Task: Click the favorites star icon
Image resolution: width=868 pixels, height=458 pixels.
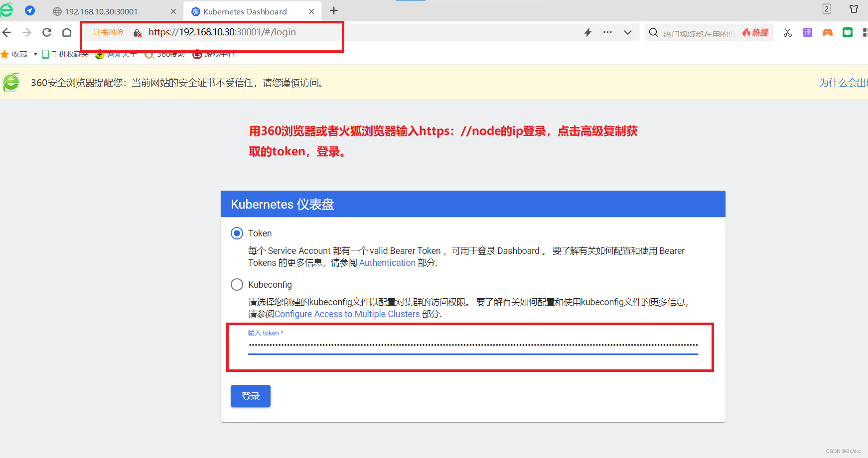Action: click(5, 54)
